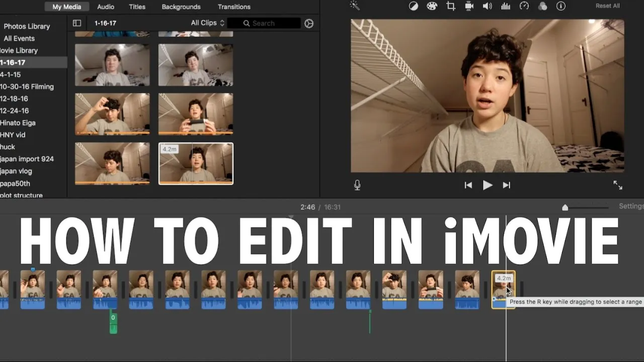Open the stabilization camera tool
The width and height of the screenshot is (644, 362).
[x=469, y=6]
